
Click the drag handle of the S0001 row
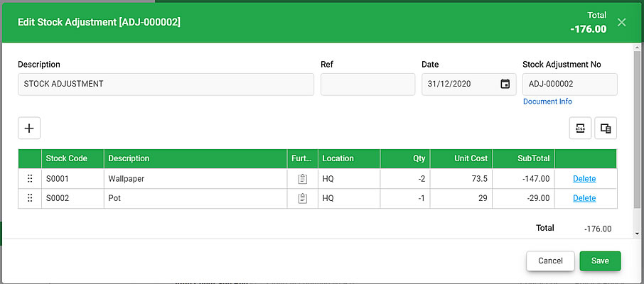pyautogui.click(x=30, y=178)
